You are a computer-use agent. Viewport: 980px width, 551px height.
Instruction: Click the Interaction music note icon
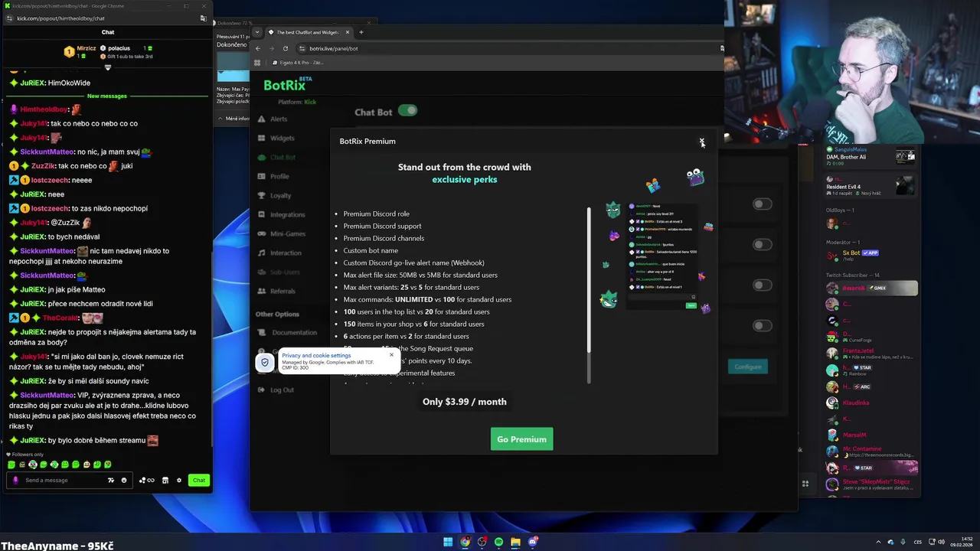pyautogui.click(x=262, y=253)
